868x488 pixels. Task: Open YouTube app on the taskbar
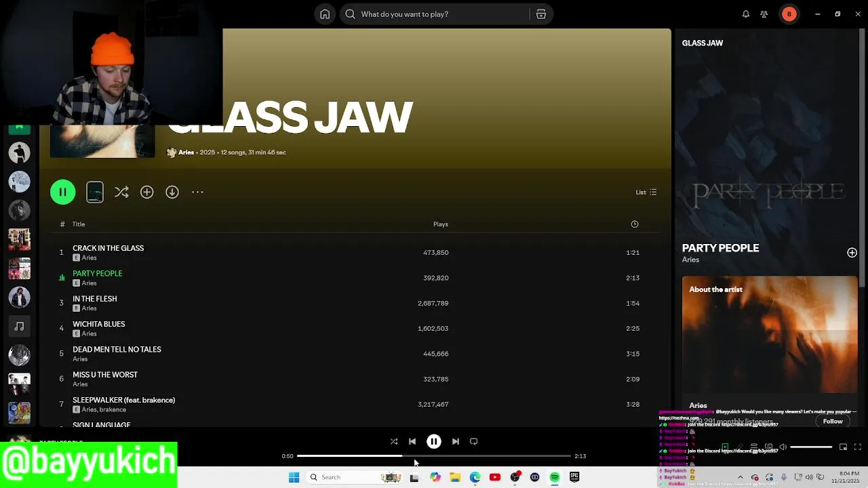(495, 477)
